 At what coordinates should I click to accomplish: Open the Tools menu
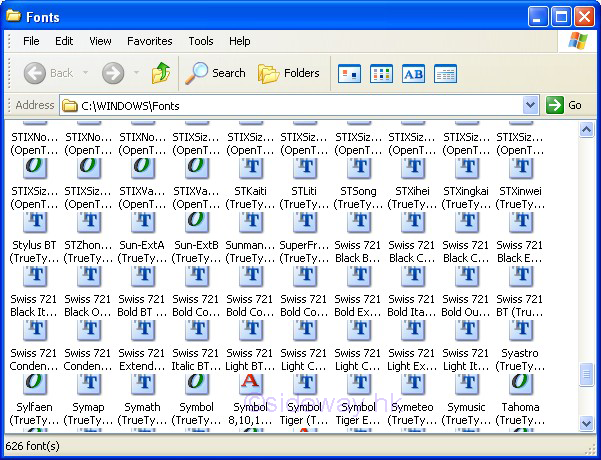coord(201,41)
